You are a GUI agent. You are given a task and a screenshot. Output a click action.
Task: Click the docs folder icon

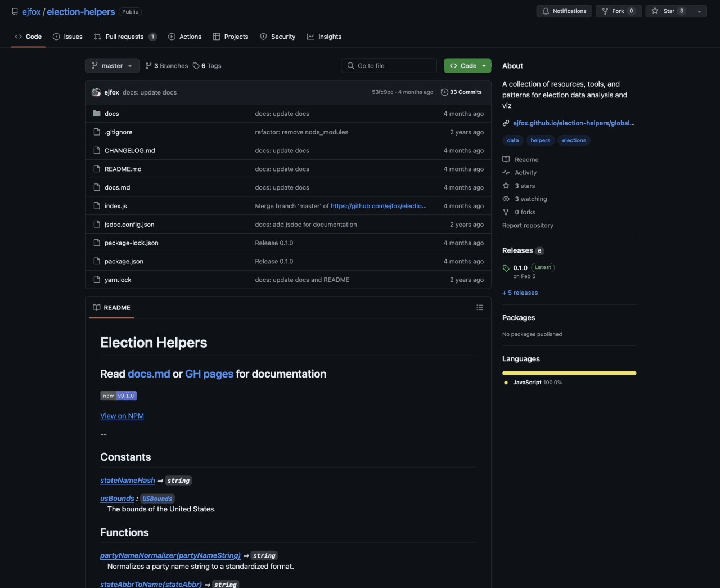point(97,114)
